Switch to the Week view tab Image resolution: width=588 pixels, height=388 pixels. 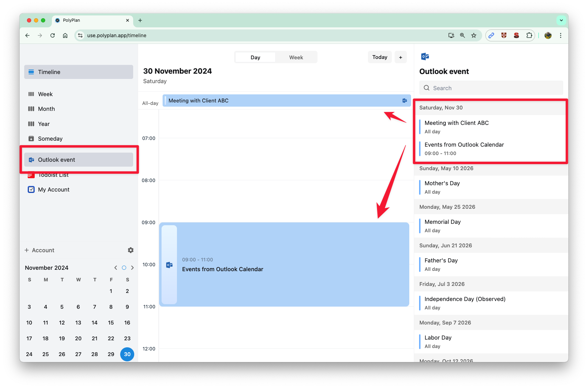296,58
